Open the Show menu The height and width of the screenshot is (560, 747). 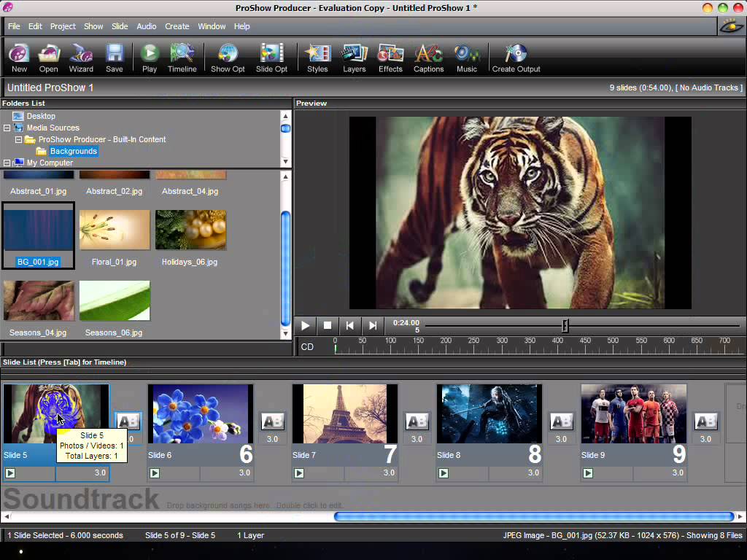coord(93,26)
